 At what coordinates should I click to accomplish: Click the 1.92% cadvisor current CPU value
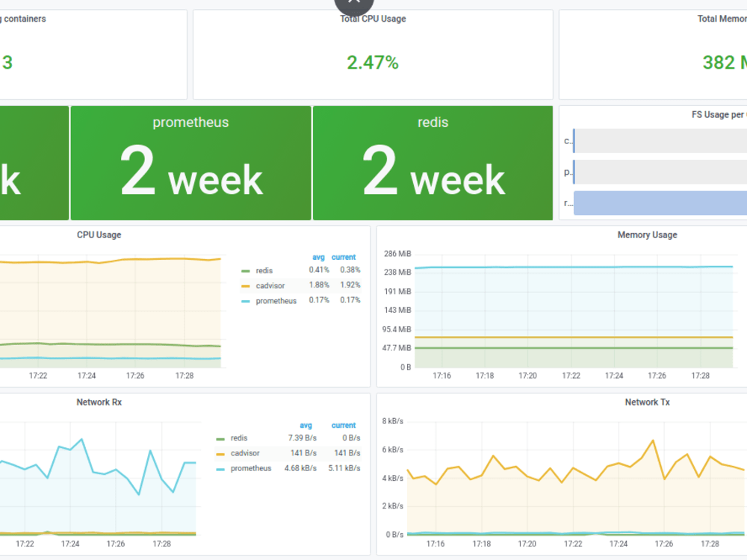coord(350,285)
